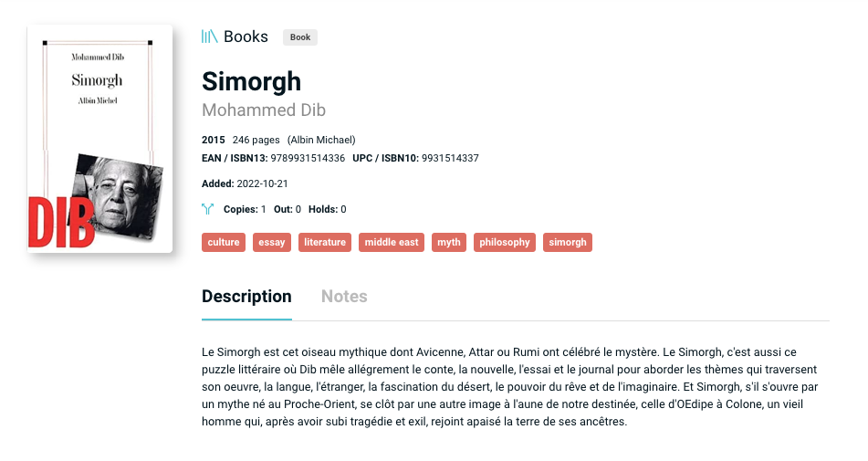The image size is (868, 461).
Task: Filter by the literature tag
Action: [x=325, y=243]
